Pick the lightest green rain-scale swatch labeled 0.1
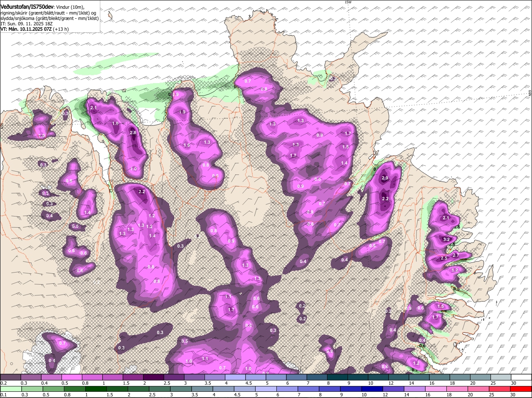The image size is (532, 398). [11, 389]
